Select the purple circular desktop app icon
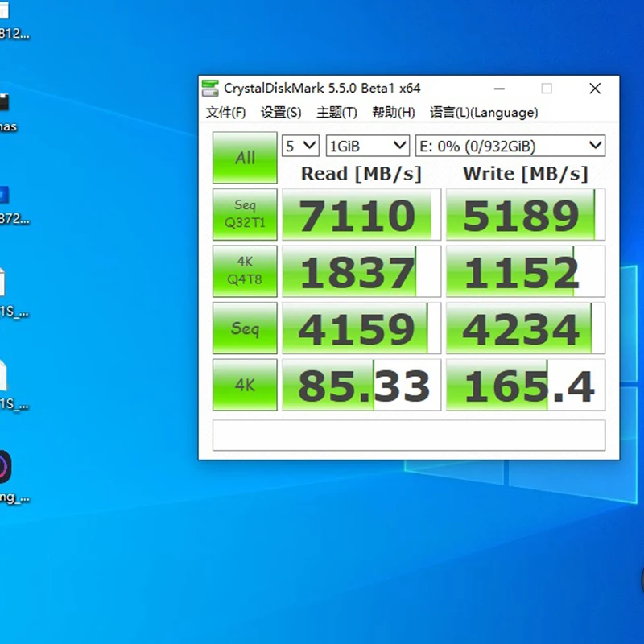Image resolution: width=644 pixels, height=644 pixels. [x=5, y=467]
